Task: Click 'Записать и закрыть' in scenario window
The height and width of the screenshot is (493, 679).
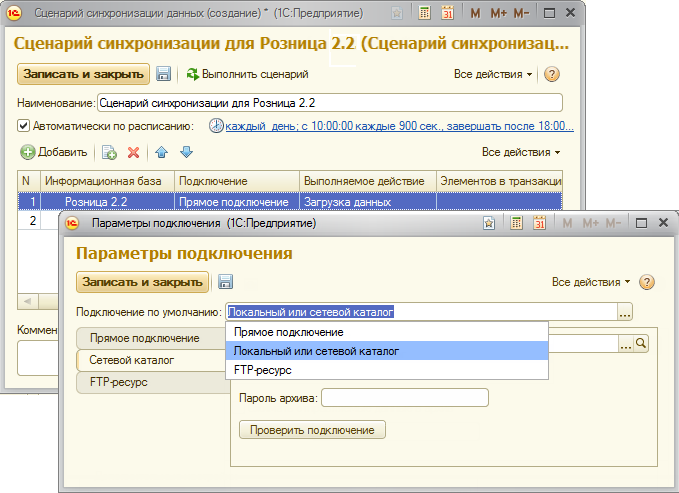Action: [83, 74]
